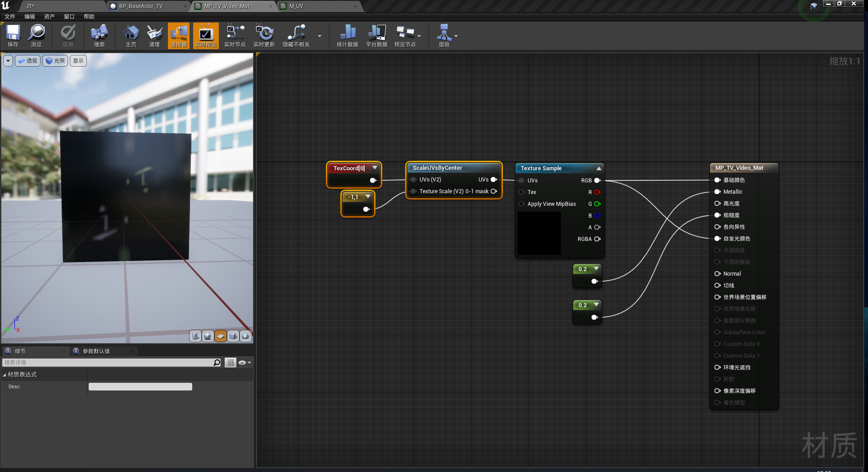868x472 pixels.
Task: Click the 透视 perspective view button
Action: 28,61
